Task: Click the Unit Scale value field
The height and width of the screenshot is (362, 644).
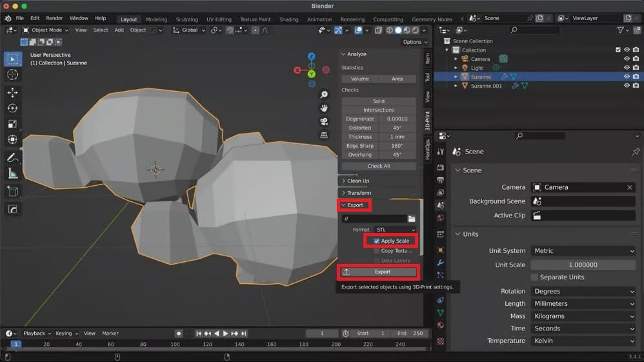Action: pyautogui.click(x=583, y=265)
